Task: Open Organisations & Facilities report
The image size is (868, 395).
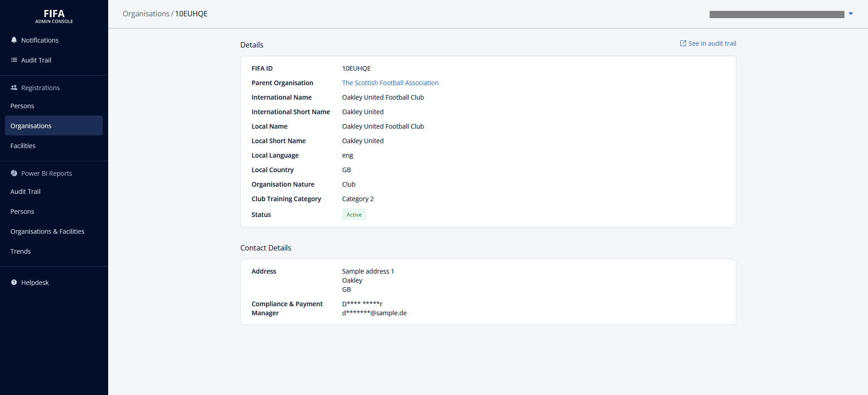Action: (x=48, y=231)
